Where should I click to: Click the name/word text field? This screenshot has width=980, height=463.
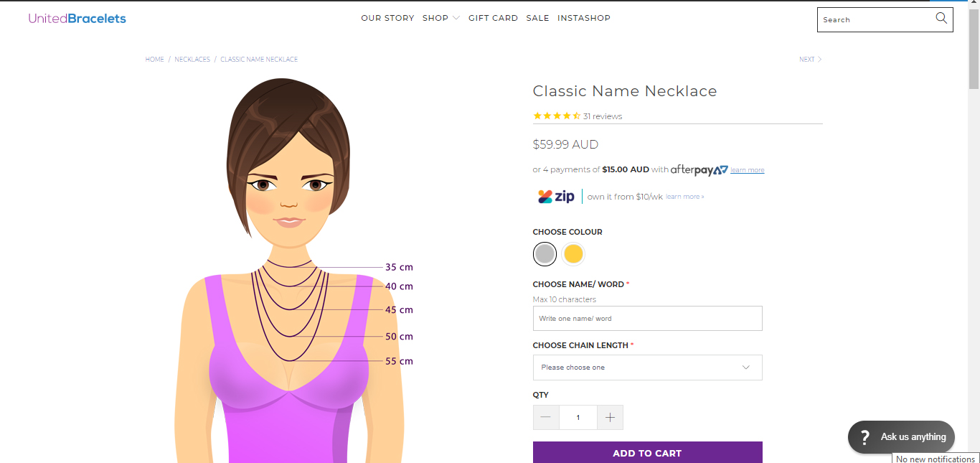647,319
